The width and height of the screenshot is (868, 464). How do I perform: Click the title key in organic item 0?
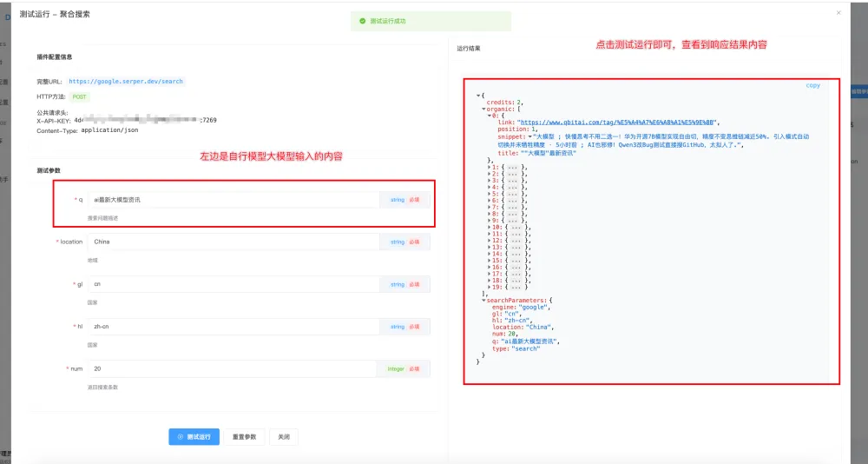[508, 153]
